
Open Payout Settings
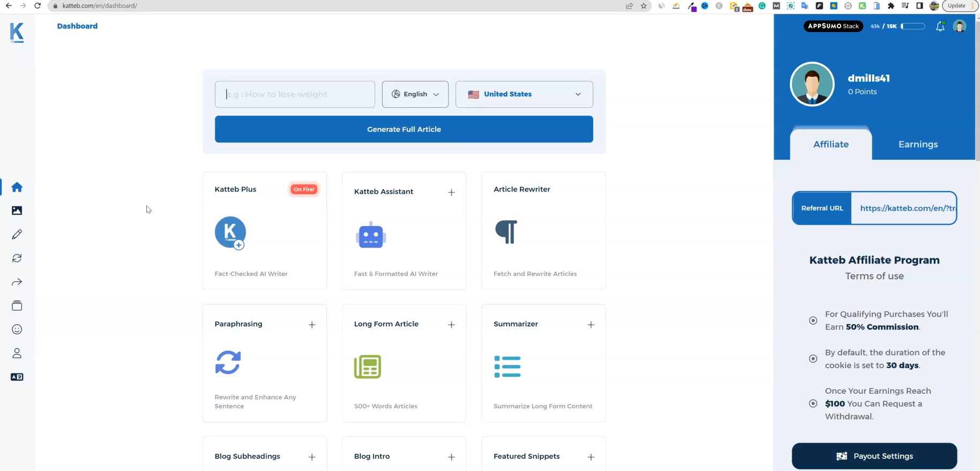click(x=874, y=456)
